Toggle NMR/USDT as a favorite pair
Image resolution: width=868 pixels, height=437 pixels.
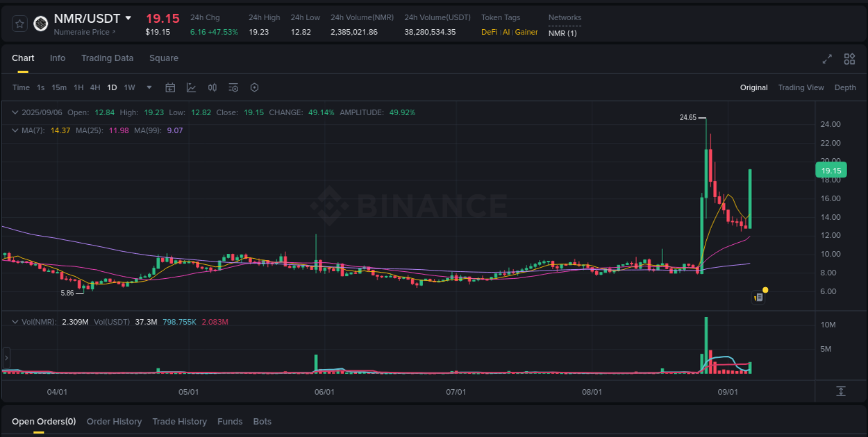pos(19,23)
